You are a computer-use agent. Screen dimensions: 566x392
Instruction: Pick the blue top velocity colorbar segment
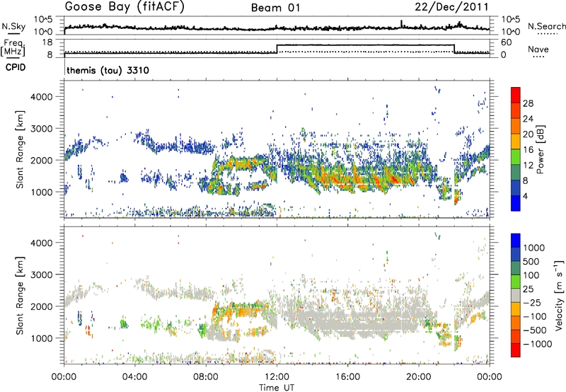[x=516, y=240]
